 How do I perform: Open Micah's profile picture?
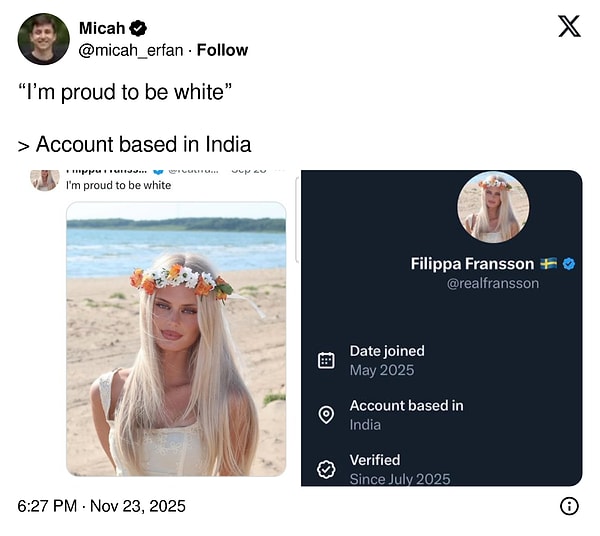click(43, 39)
